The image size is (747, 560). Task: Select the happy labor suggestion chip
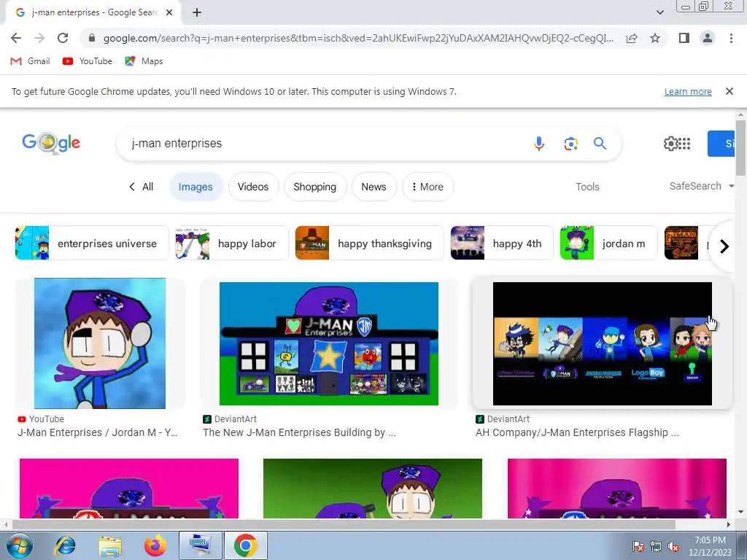pyautogui.click(x=232, y=243)
